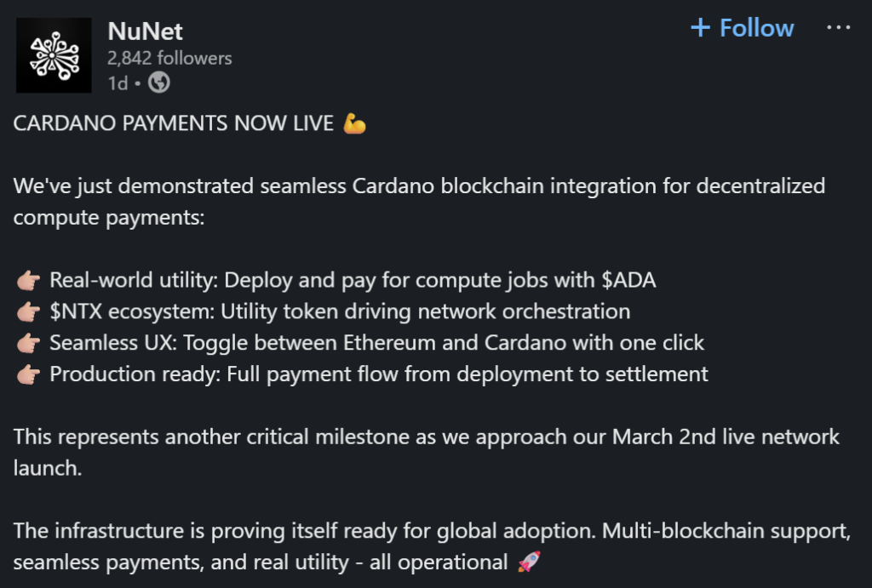Click the pointing finger emoji before Real-world utility
This screenshot has width=872, height=588.
29,279
